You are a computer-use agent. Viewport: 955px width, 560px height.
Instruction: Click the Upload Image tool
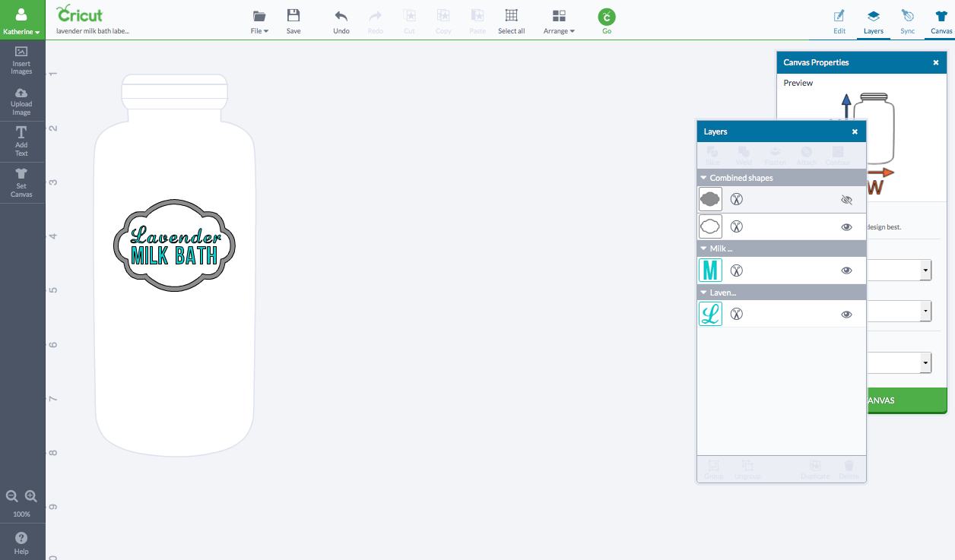(x=21, y=101)
